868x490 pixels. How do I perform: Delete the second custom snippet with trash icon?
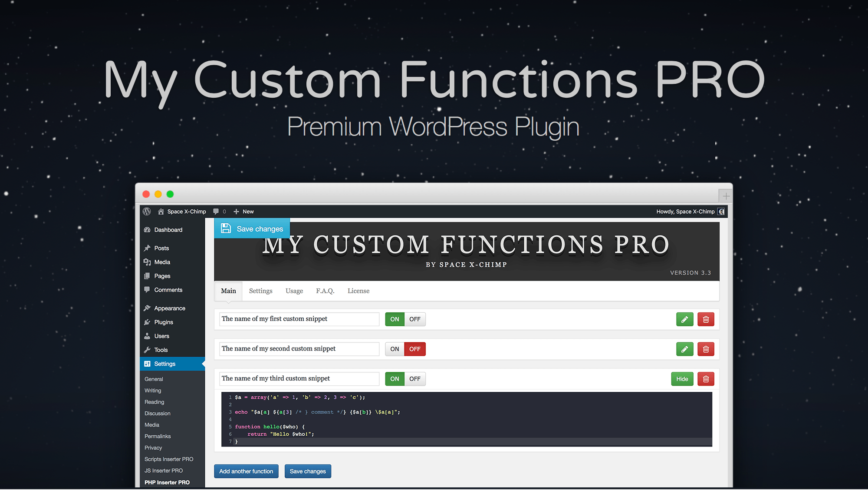(x=706, y=349)
